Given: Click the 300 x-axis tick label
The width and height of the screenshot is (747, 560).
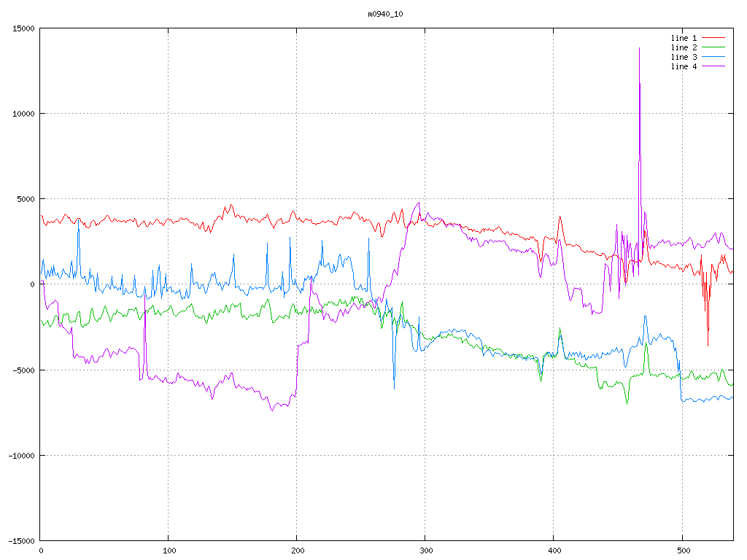Looking at the screenshot, I should click(x=425, y=551).
